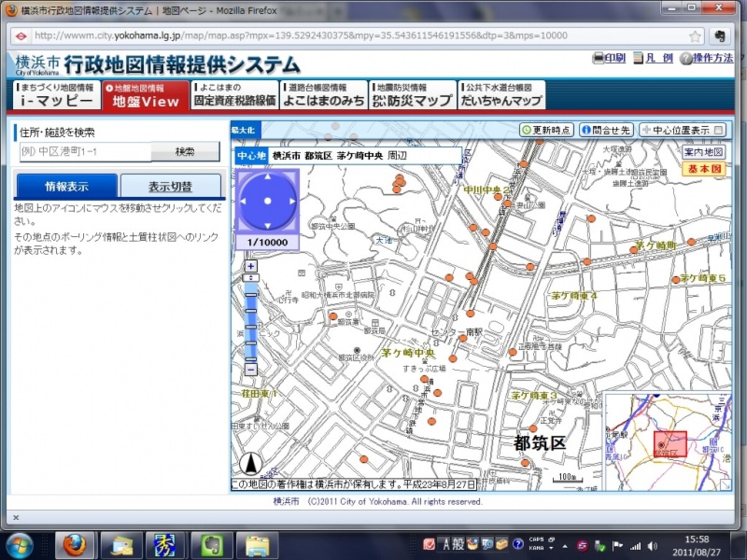Click the zoom slider toggle handle below plus
747x560 pixels.
[x=250, y=278]
